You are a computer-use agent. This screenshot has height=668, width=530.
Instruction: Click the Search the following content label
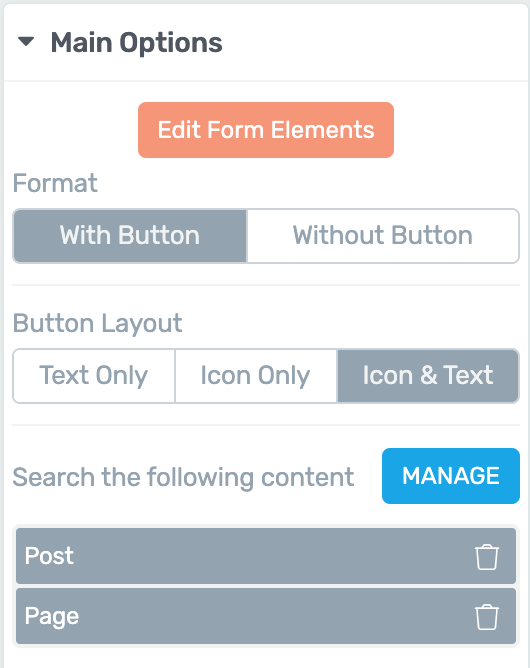pyautogui.click(x=183, y=477)
